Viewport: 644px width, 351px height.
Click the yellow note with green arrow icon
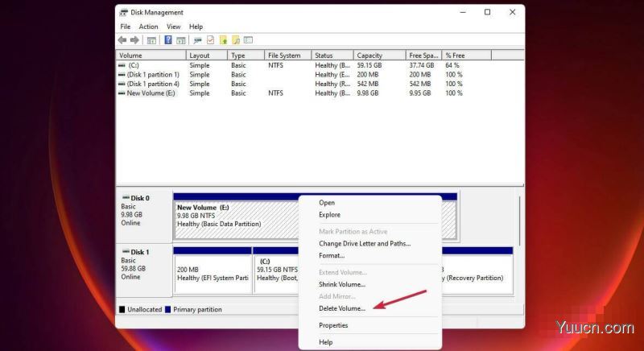tap(223, 39)
